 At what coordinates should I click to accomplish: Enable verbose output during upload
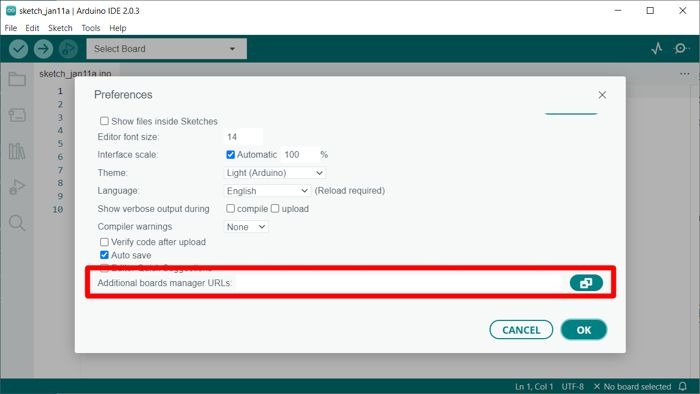pyautogui.click(x=275, y=208)
